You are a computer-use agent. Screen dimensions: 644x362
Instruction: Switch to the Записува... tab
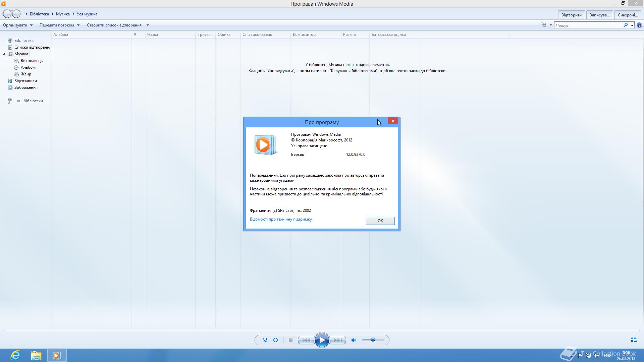coord(599,15)
